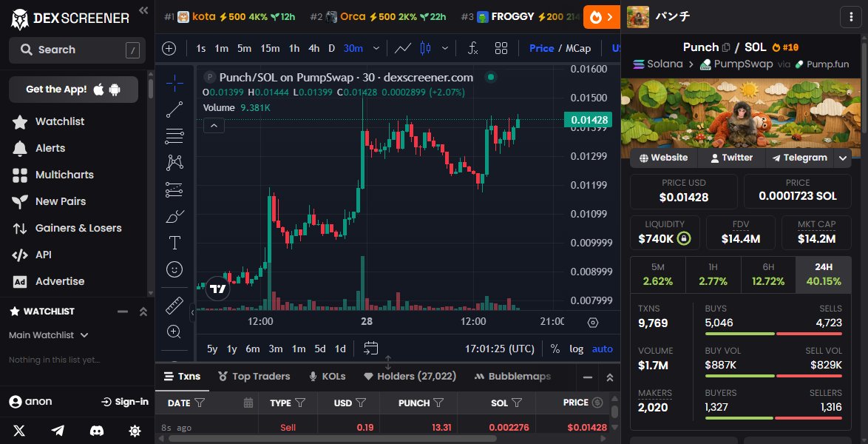Collapse the left sidebar

click(143, 10)
